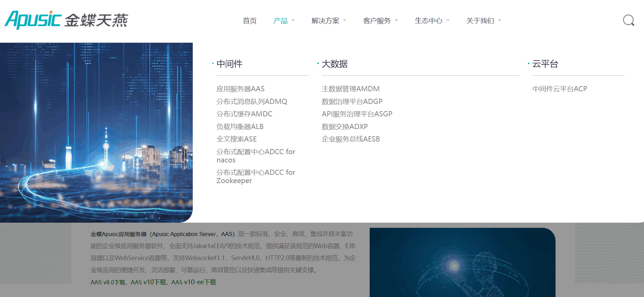Click the city skyline banner image
The height and width of the screenshot is (297, 644).
click(x=96, y=132)
